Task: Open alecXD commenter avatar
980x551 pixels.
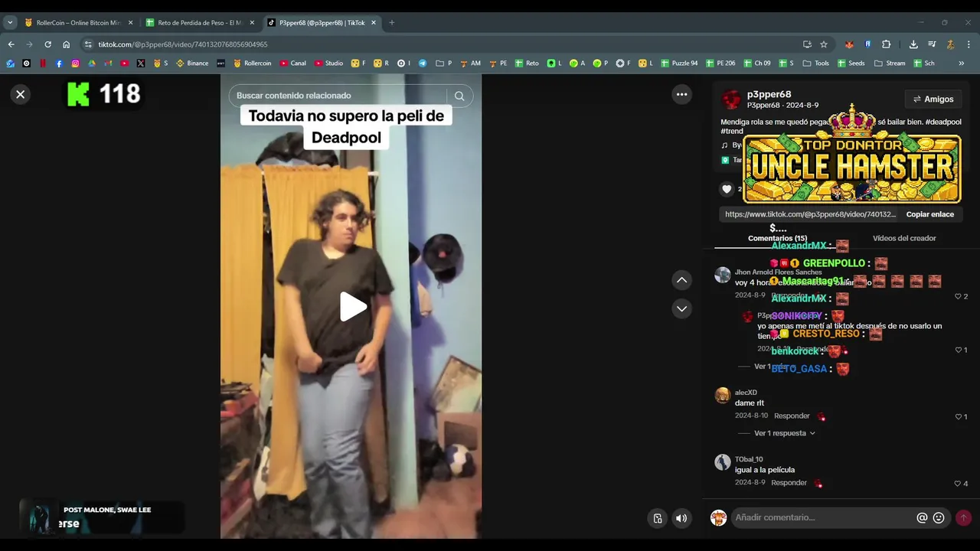Action: [x=722, y=395]
